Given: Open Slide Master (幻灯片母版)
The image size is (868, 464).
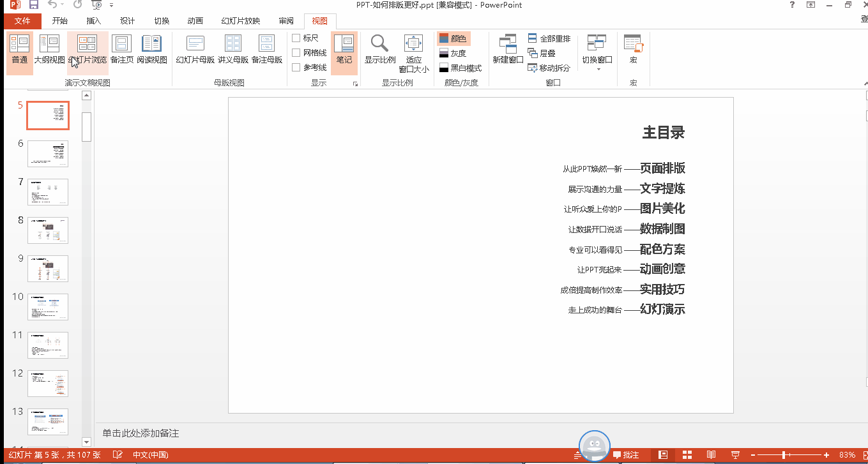Looking at the screenshot, I should pos(195,50).
